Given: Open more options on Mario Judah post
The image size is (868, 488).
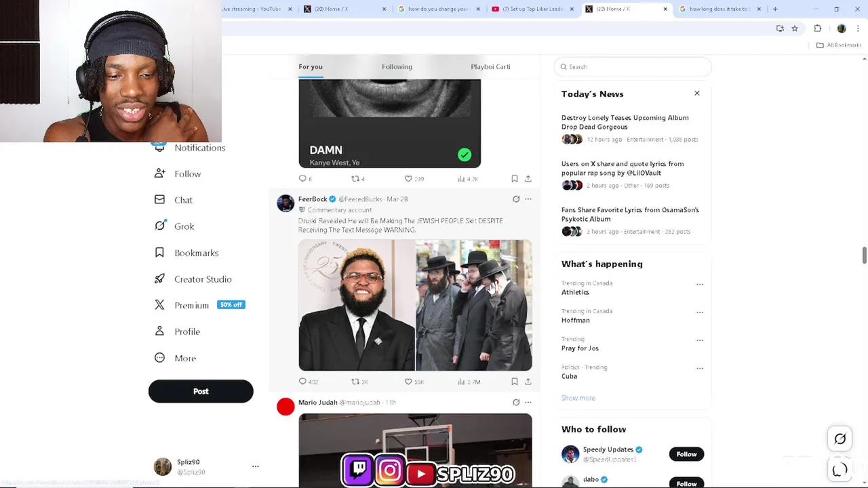Looking at the screenshot, I should (528, 403).
